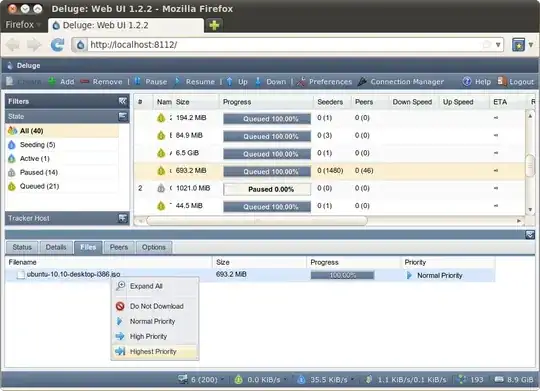The width and height of the screenshot is (540, 391).
Task: Pause the selected torrent
Action: click(150, 82)
